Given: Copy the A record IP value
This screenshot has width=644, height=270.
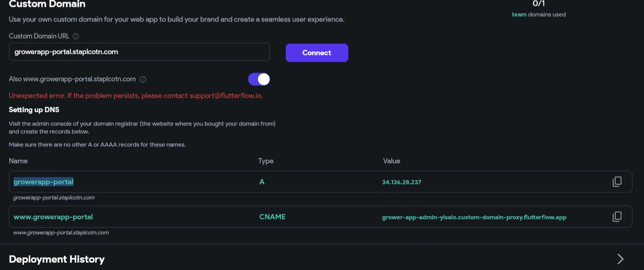Looking at the screenshot, I should pos(617,182).
